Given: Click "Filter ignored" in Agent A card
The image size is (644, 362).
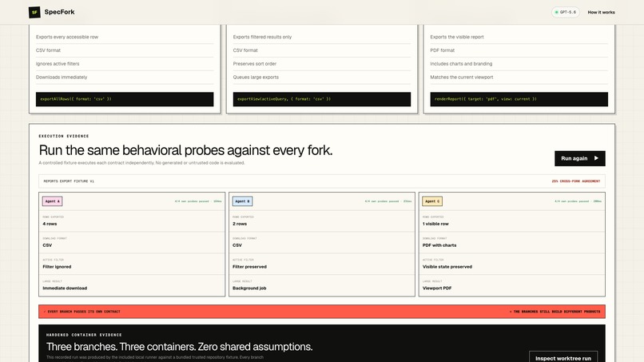Looking at the screenshot, I should (x=57, y=267).
